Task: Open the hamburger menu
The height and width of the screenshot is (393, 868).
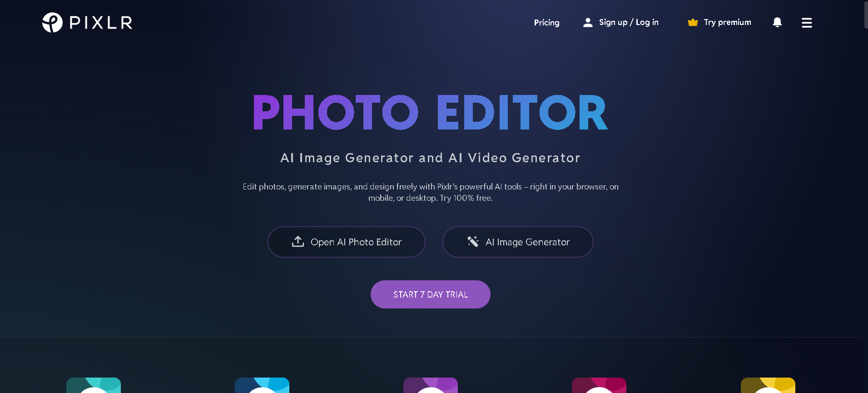Action: tap(807, 23)
